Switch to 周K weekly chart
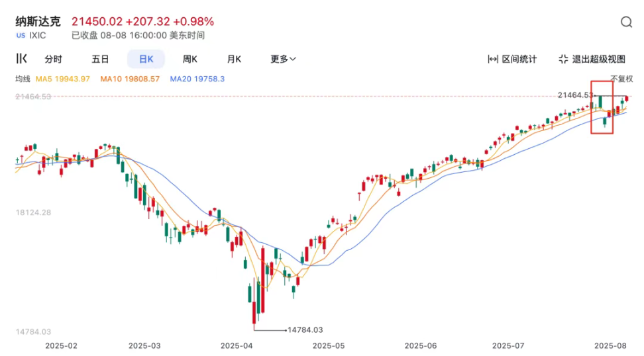Image resolution: width=644 pixels, height=356 pixels. [190, 59]
